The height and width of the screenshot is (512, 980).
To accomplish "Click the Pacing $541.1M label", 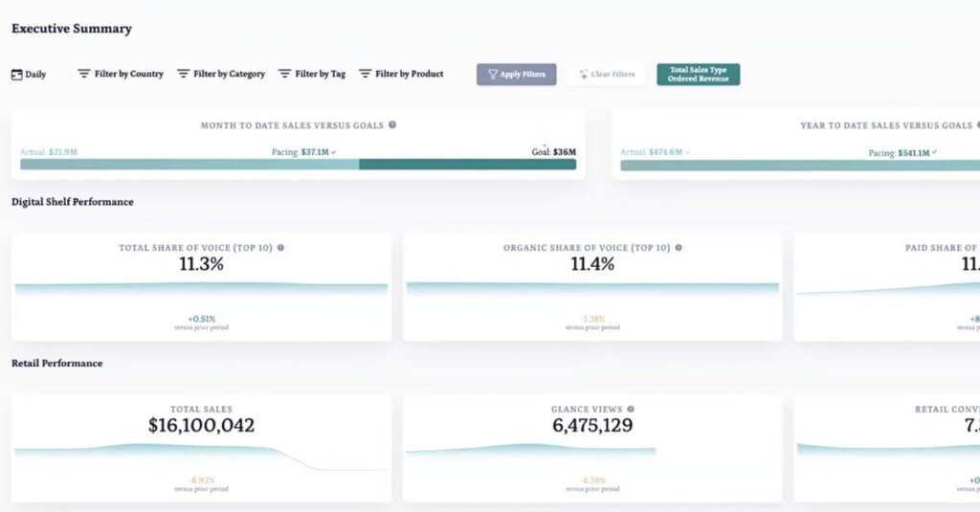I will pos(902,153).
